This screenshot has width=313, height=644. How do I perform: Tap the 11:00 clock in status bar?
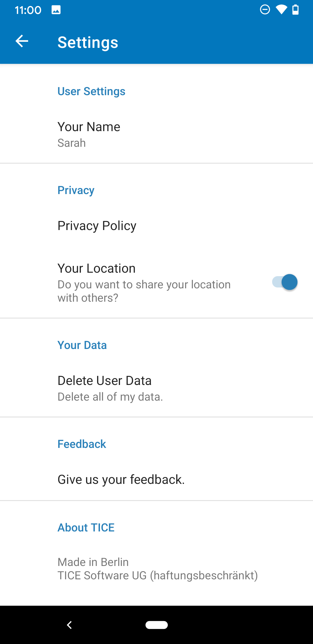click(x=28, y=10)
